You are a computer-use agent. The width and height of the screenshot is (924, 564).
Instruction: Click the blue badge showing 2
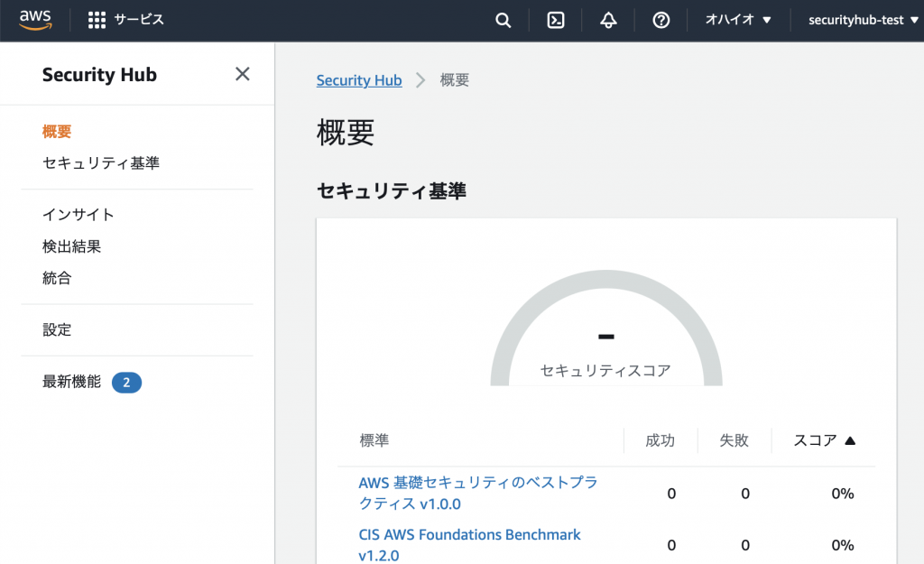tap(126, 383)
